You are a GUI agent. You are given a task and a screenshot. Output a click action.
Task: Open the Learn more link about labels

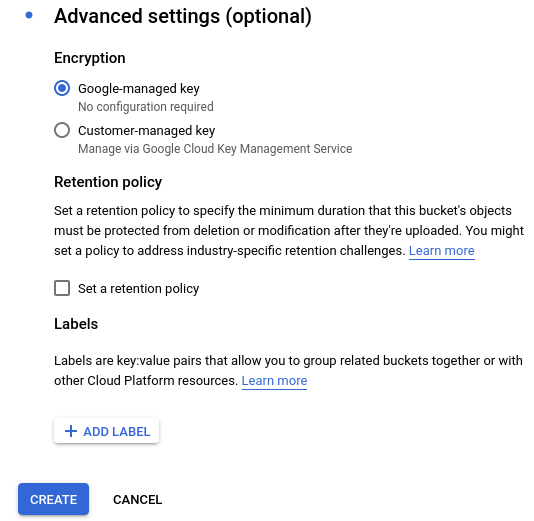click(274, 381)
